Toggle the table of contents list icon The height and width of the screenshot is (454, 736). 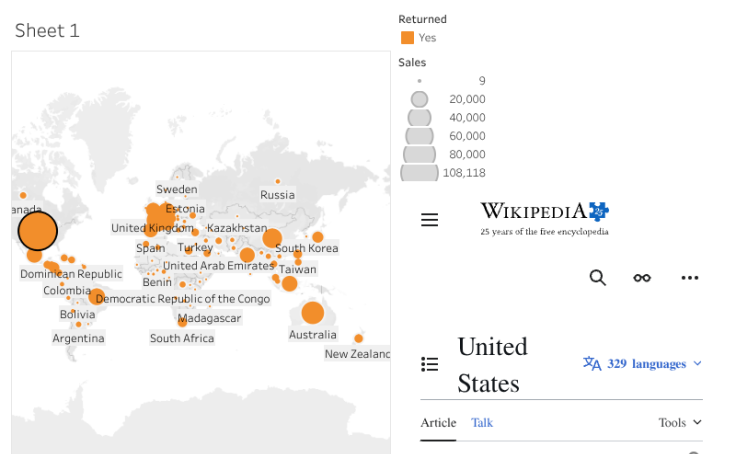click(x=430, y=365)
